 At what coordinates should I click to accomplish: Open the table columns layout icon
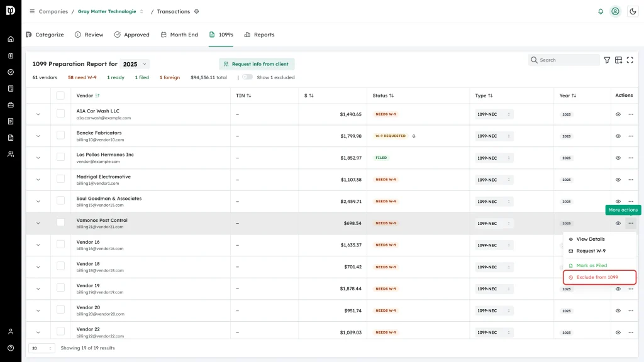coord(619,60)
